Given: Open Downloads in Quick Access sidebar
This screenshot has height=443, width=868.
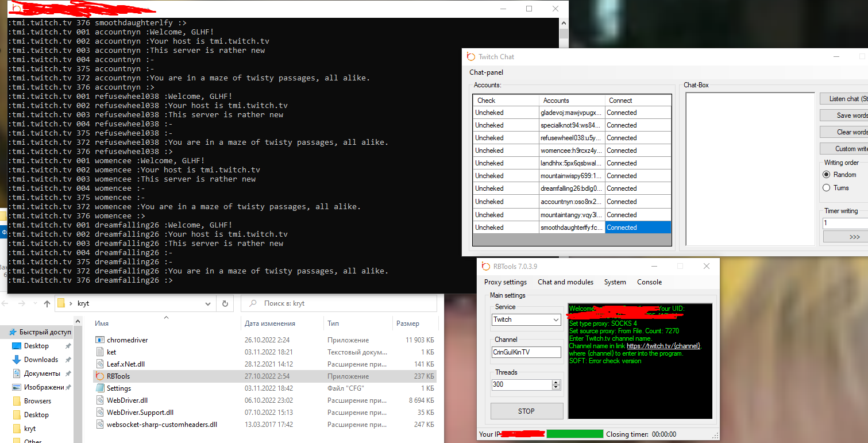Looking at the screenshot, I should pos(40,360).
